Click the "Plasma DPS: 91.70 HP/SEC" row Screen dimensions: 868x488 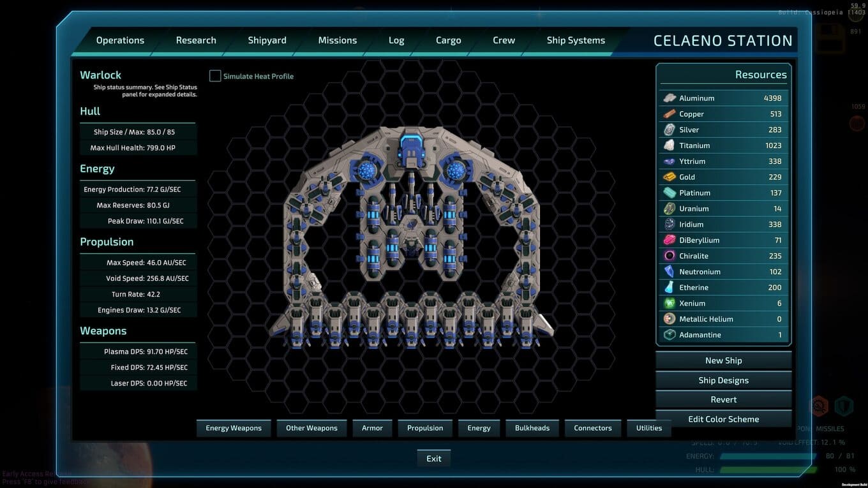[x=138, y=351]
